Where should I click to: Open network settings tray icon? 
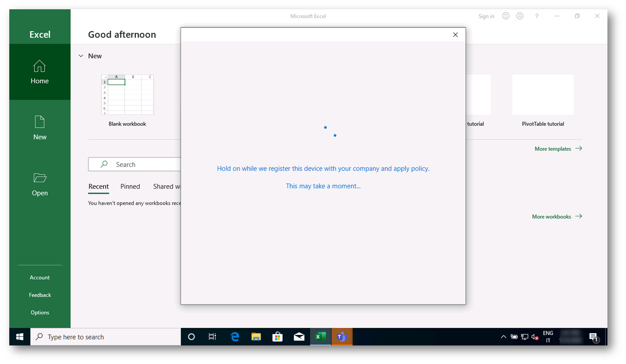tap(525, 337)
